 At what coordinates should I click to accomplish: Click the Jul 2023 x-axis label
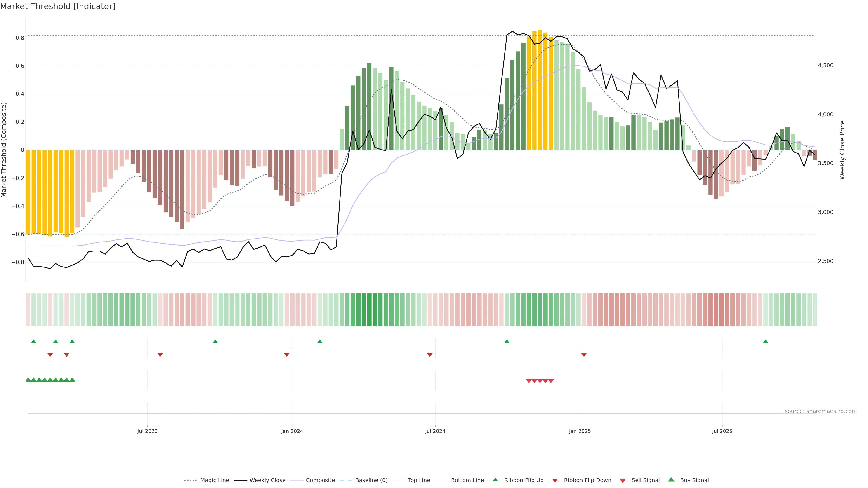click(x=147, y=431)
